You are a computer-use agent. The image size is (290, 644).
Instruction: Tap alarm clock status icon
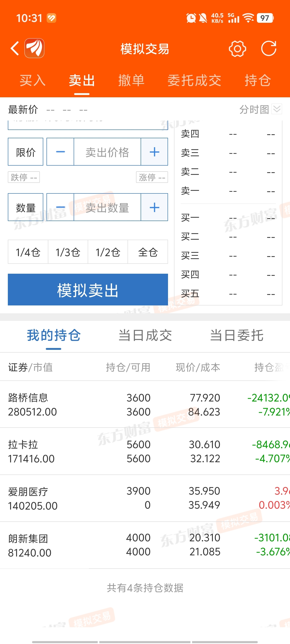pos(191,18)
